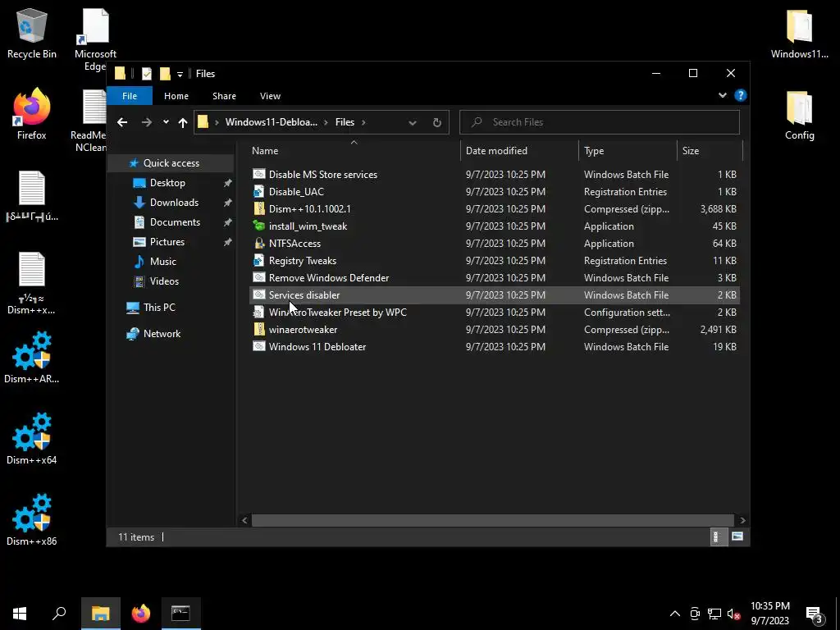
Task: Go back in File Explorer
Action: coord(122,122)
